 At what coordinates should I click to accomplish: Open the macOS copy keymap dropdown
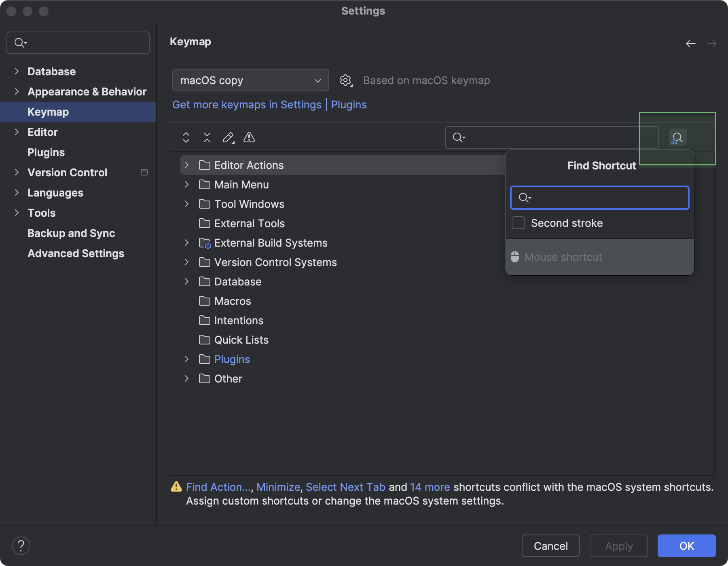(250, 80)
